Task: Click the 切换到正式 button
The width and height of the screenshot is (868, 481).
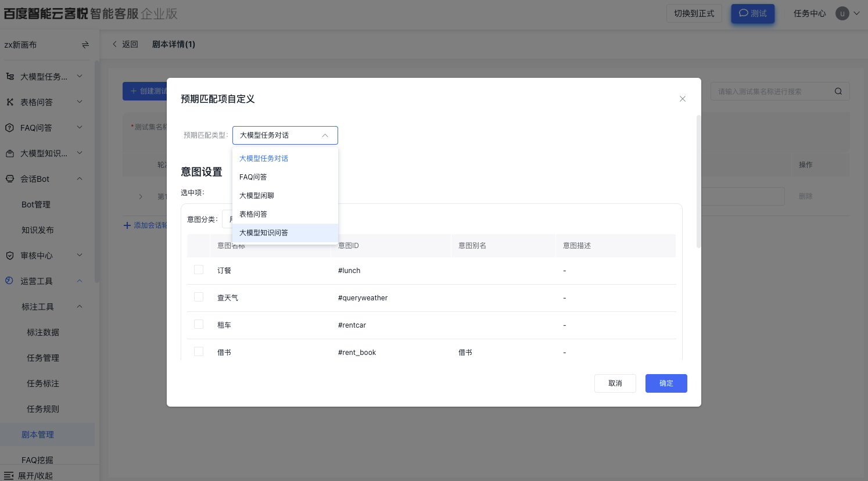Action: pyautogui.click(x=694, y=13)
